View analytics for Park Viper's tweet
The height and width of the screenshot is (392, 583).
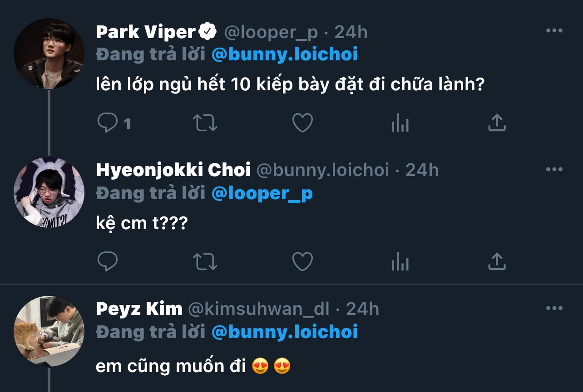[x=400, y=123]
